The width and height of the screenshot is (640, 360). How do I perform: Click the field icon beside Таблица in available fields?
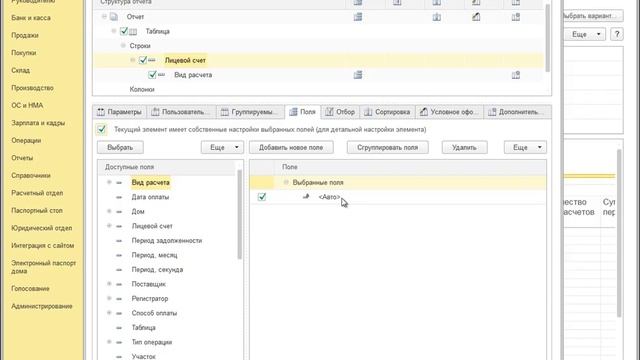(119, 328)
